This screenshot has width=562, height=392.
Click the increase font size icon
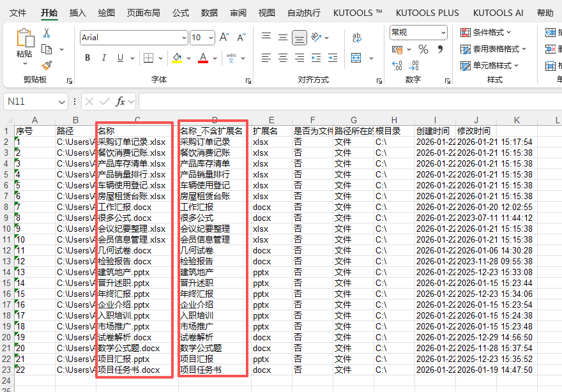(x=224, y=37)
